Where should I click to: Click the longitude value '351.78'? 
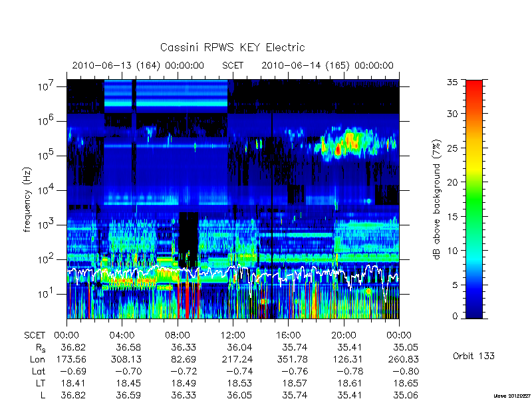293,359
